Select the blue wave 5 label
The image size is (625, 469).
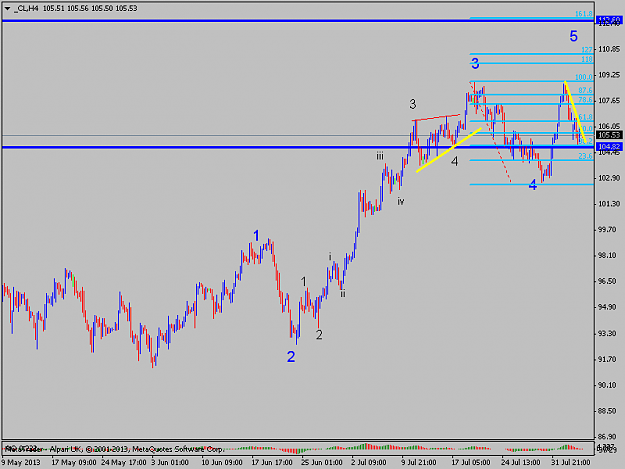pyautogui.click(x=573, y=36)
